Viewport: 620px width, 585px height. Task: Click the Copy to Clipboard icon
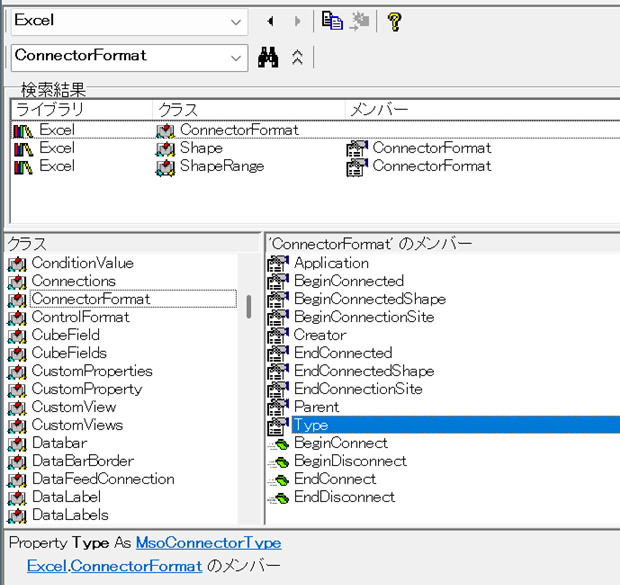(332, 21)
